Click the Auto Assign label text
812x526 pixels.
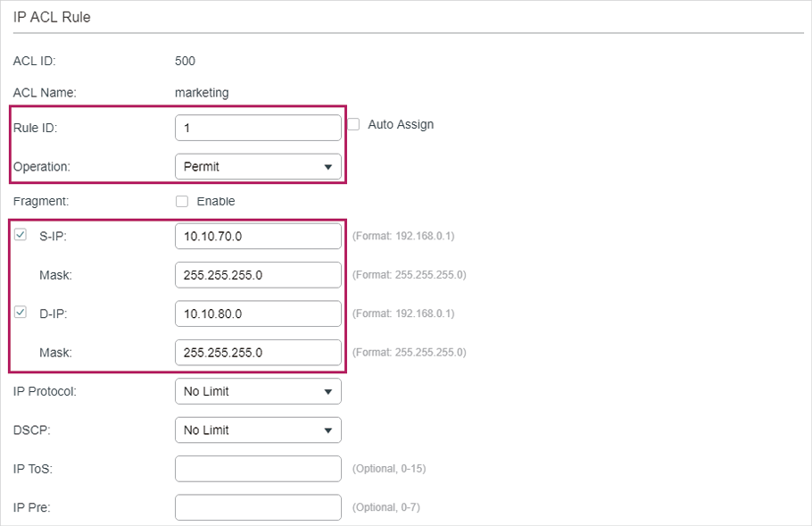point(401,125)
